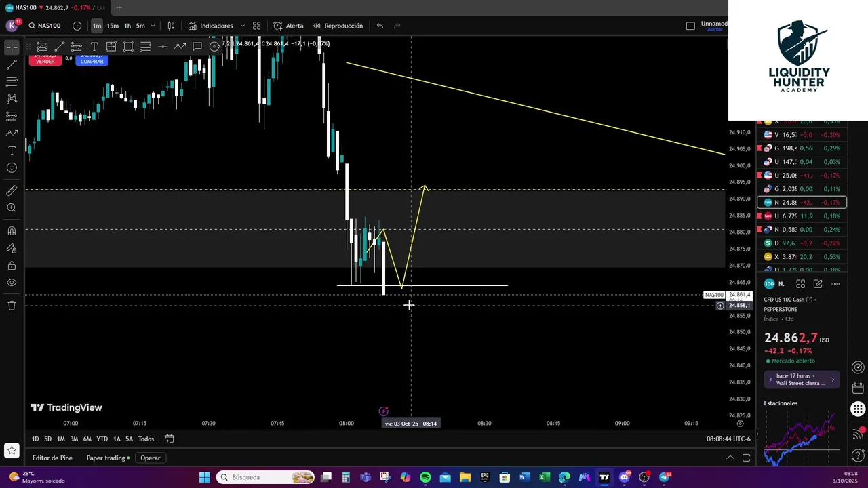Click the Windows Start button
868x488 pixels.
click(x=204, y=477)
